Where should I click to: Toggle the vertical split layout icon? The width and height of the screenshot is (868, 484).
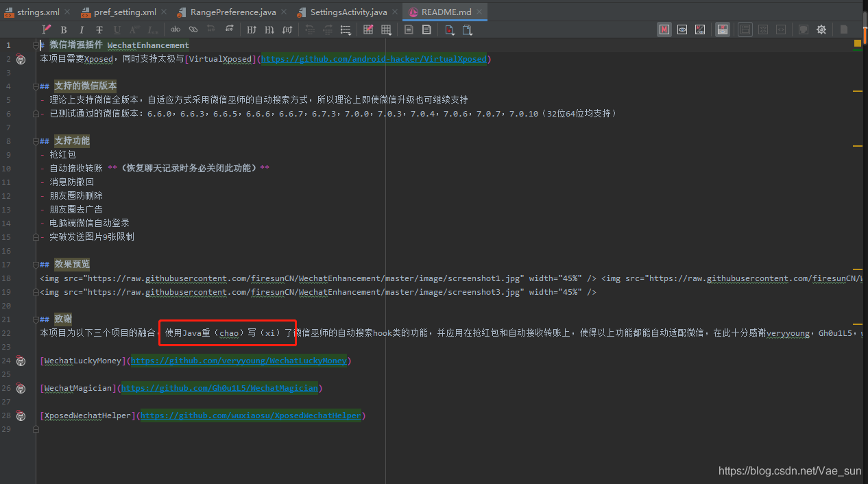[x=723, y=29]
